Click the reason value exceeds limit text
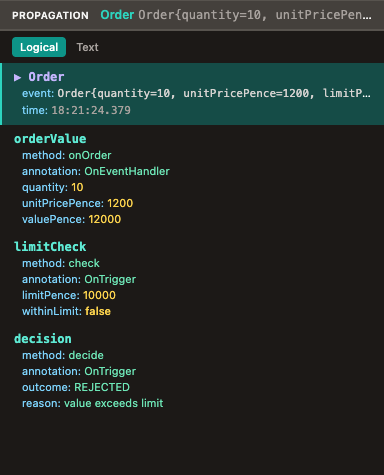Viewport: 384px width, 475px height. pyautogui.click(x=114, y=403)
